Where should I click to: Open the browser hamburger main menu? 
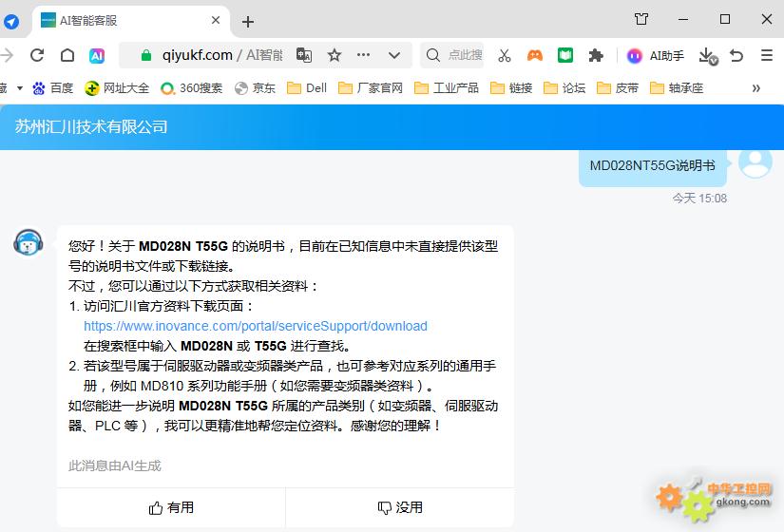pos(767,55)
